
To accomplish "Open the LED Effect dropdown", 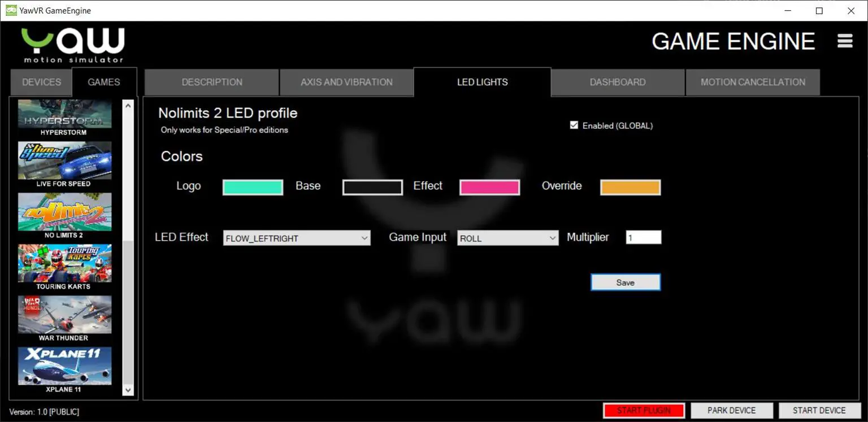I will [x=296, y=238].
